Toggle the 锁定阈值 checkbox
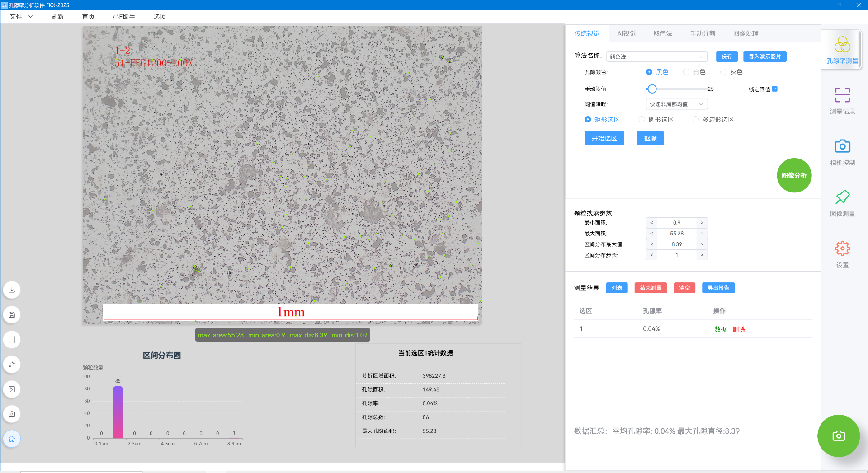Screen dimensions: 868x473 pyautogui.click(x=774, y=89)
